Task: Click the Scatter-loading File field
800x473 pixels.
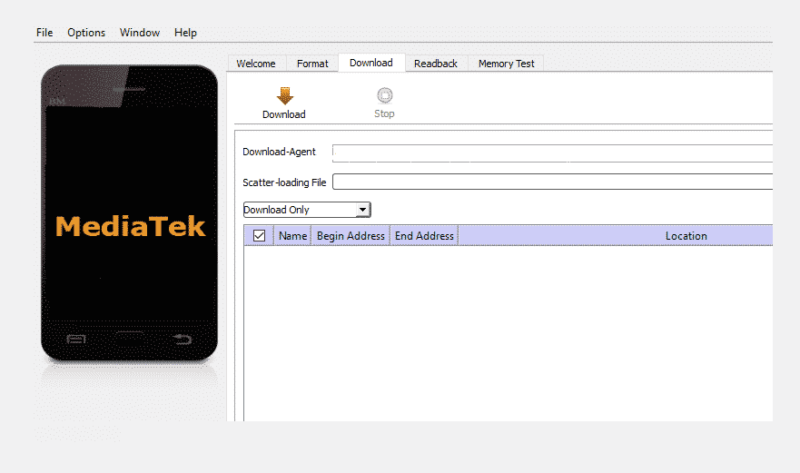Action: click(x=552, y=182)
